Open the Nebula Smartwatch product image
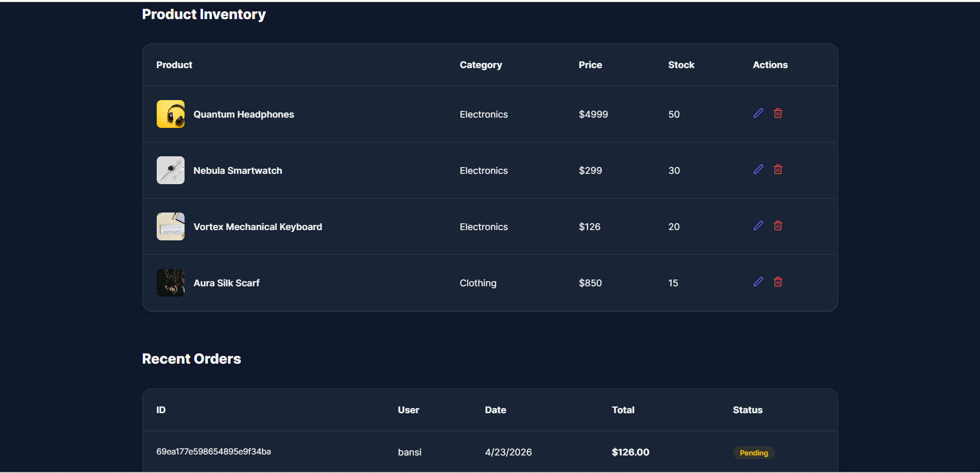980x473 pixels. (171, 170)
